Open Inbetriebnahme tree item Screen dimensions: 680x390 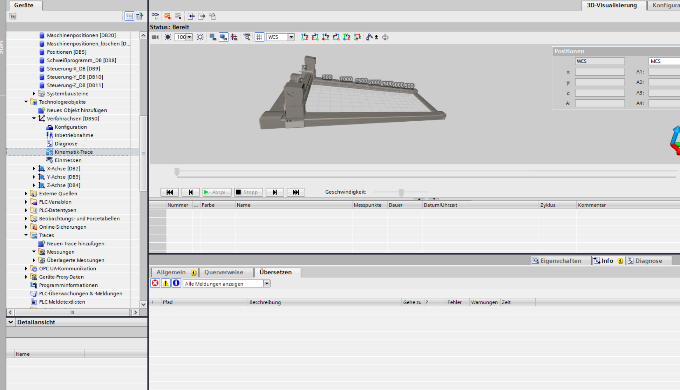coord(74,135)
